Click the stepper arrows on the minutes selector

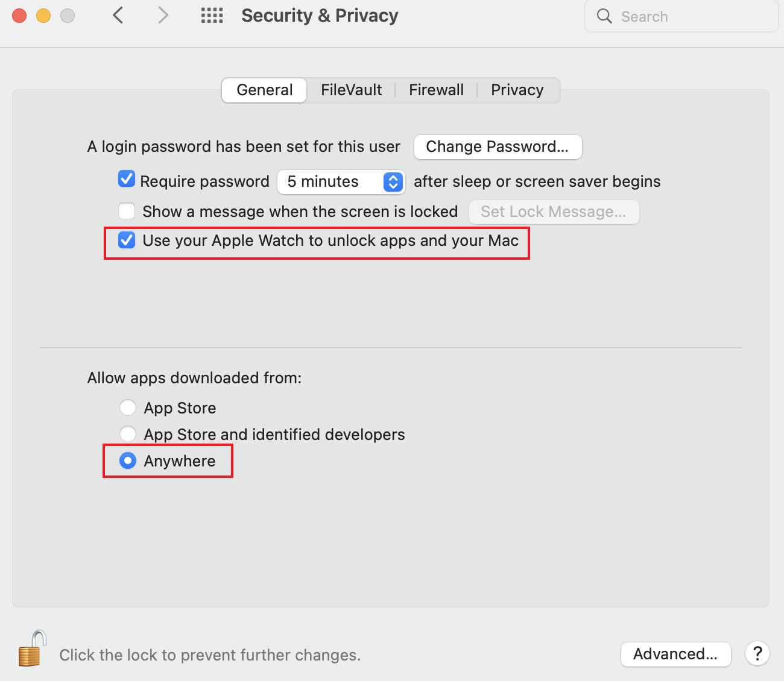pos(393,182)
